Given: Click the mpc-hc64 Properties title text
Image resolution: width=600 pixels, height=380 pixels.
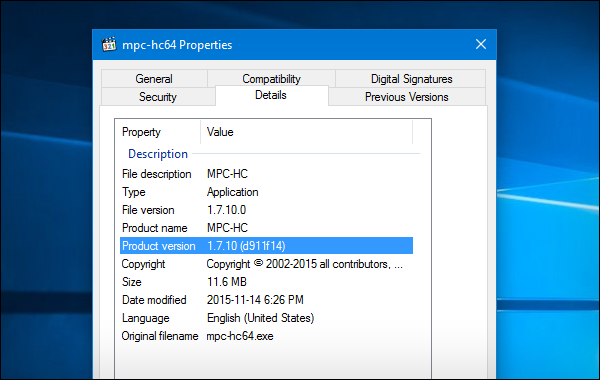Looking at the screenshot, I should click(x=177, y=45).
